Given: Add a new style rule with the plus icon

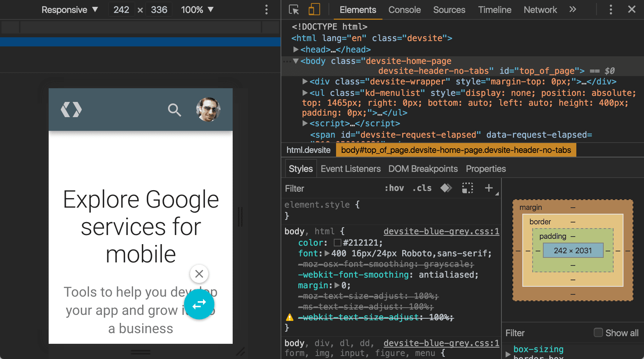Looking at the screenshot, I should (489, 187).
